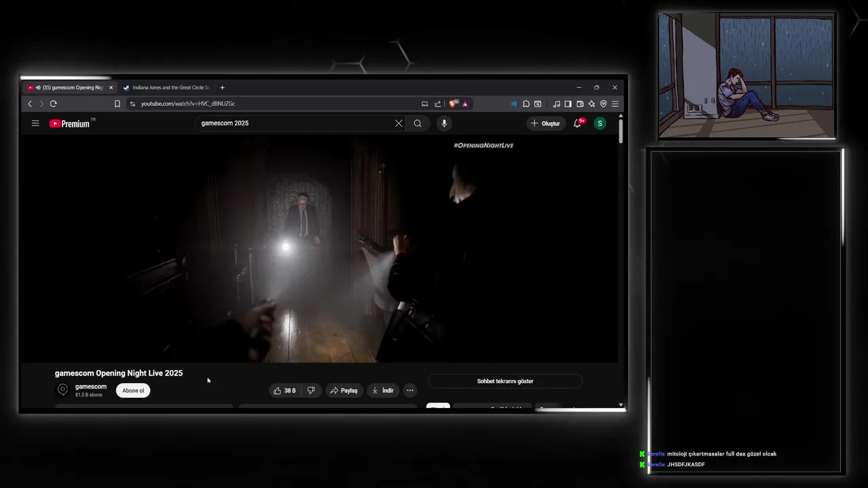Open the gamescom channel name link
The height and width of the screenshot is (488, 868).
click(91, 386)
